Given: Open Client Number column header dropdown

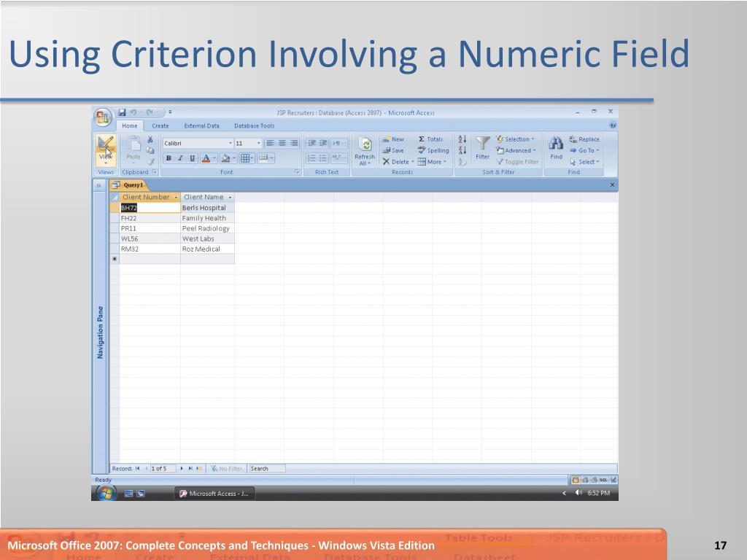Looking at the screenshot, I should 176,197.
